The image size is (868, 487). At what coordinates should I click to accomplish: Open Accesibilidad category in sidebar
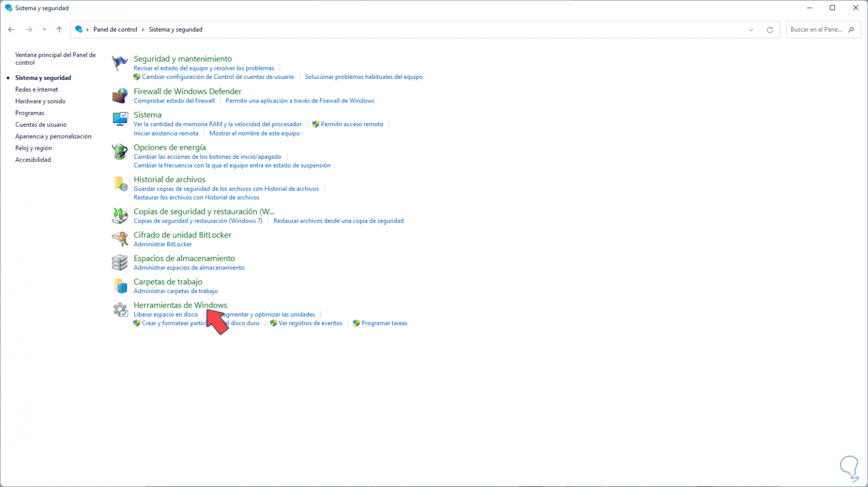(33, 160)
